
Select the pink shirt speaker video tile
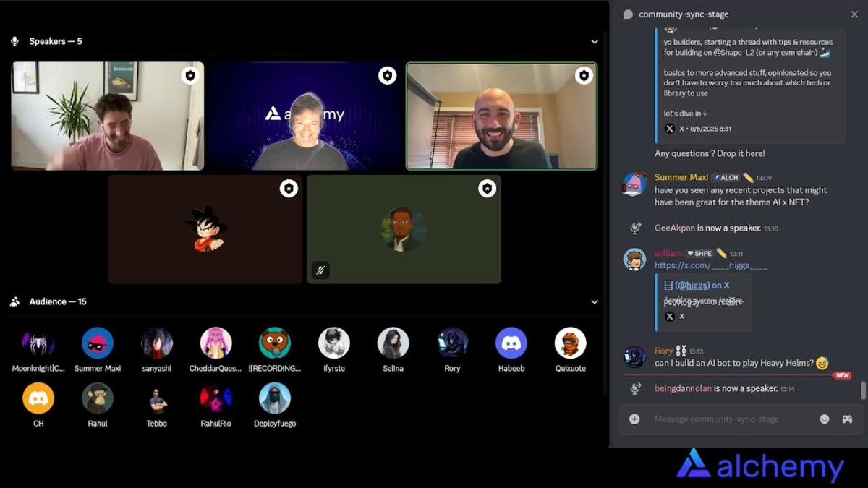click(107, 116)
